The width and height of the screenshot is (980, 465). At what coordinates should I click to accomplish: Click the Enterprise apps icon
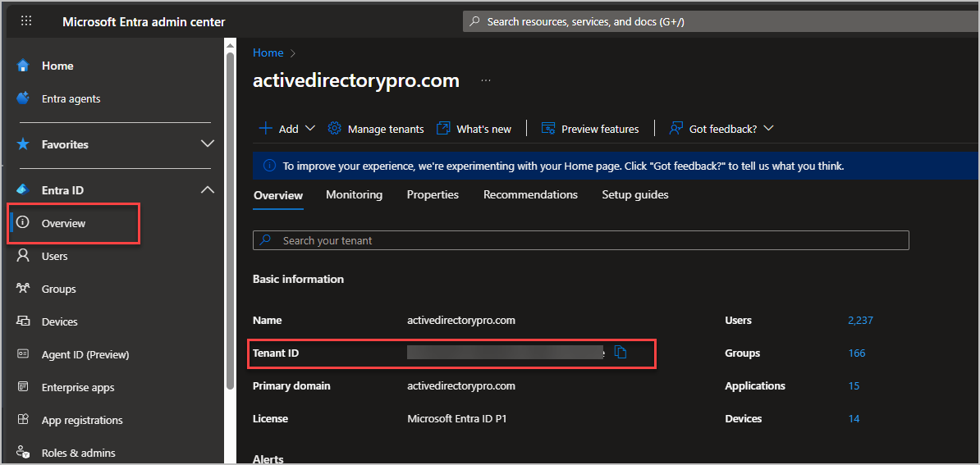click(x=23, y=387)
